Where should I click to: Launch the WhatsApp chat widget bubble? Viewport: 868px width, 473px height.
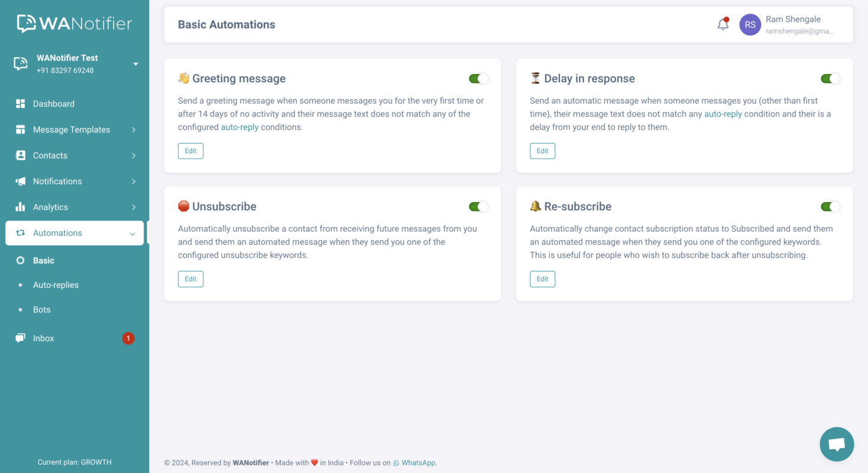[x=837, y=444]
